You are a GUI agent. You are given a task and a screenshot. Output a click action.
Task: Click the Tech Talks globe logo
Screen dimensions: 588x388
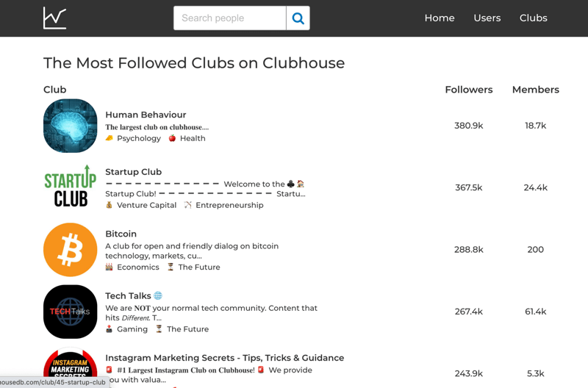click(x=70, y=312)
